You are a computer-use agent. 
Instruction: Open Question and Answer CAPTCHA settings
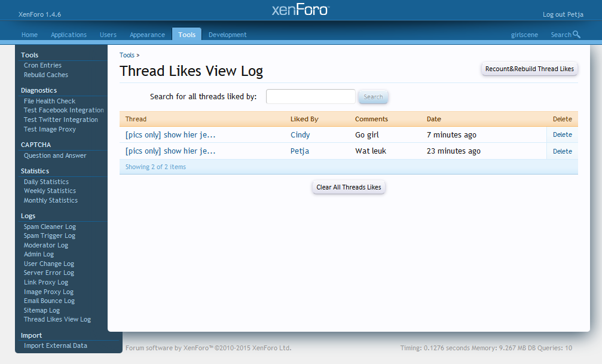point(55,155)
